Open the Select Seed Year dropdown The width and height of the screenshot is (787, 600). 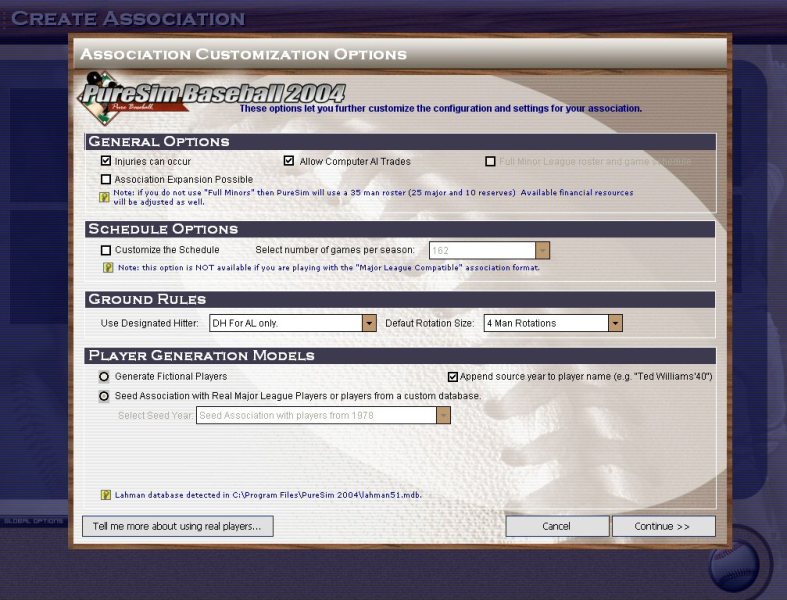click(443, 415)
